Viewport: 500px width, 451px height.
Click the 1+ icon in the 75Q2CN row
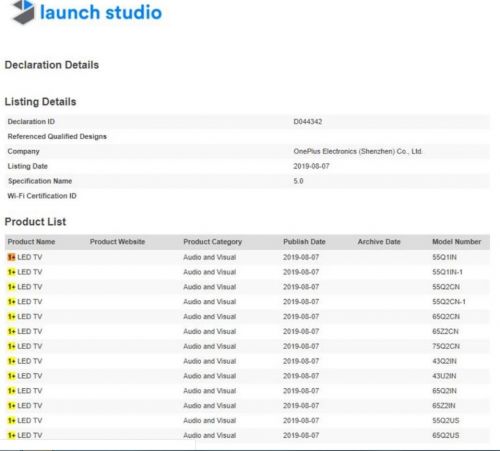[x=12, y=346]
